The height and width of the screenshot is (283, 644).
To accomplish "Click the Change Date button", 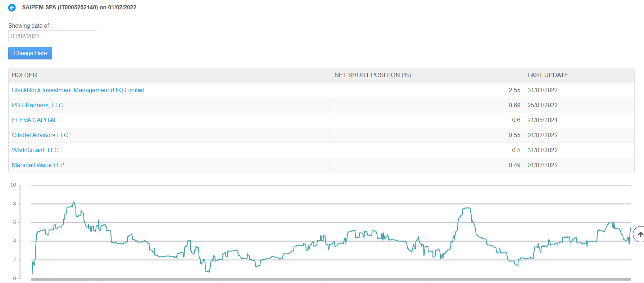I will (30, 53).
